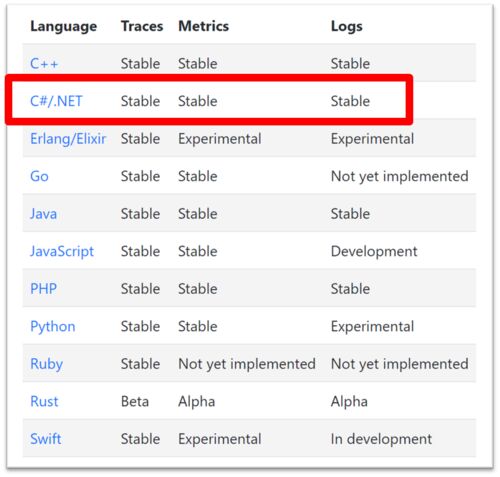The width and height of the screenshot is (500, 477).
Task: Select Erlang/Elixir's Experimental Metrics cell
Action: pyautogui.click(x=220, y=139)
